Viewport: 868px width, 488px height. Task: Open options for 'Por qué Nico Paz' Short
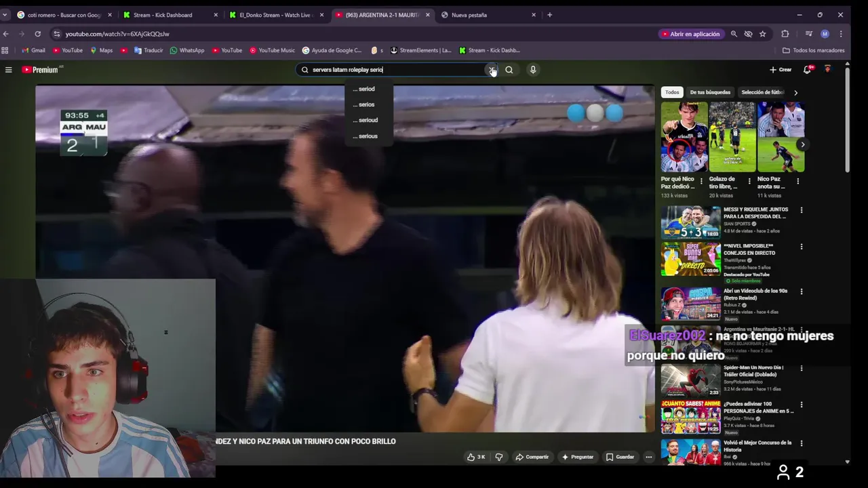701,182
